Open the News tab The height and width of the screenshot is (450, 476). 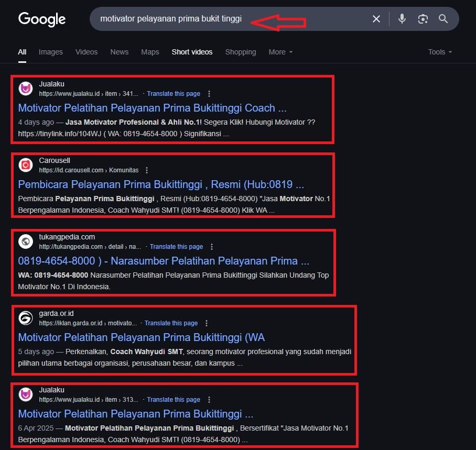pos(120,52)
